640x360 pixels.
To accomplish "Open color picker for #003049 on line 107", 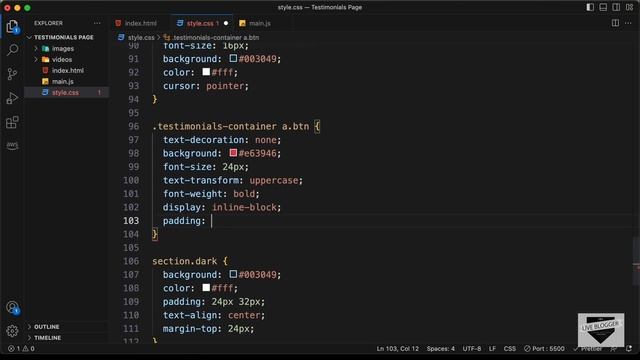I will point(233,274).
